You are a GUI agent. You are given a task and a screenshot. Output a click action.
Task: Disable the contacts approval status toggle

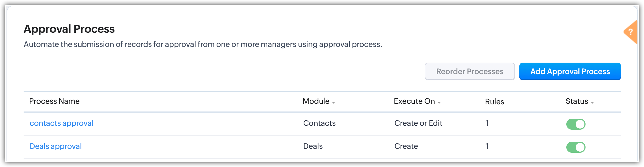[576, 124]
